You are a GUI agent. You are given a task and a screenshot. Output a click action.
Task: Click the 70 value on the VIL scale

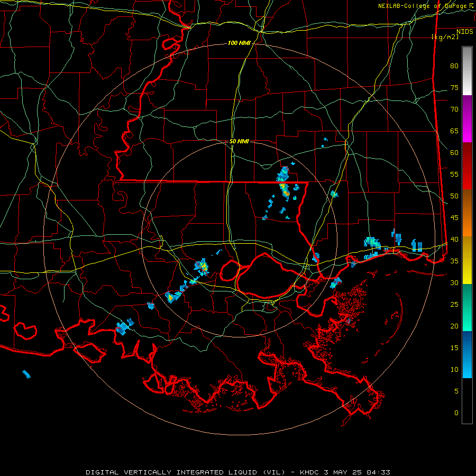(x=454, y=109)
